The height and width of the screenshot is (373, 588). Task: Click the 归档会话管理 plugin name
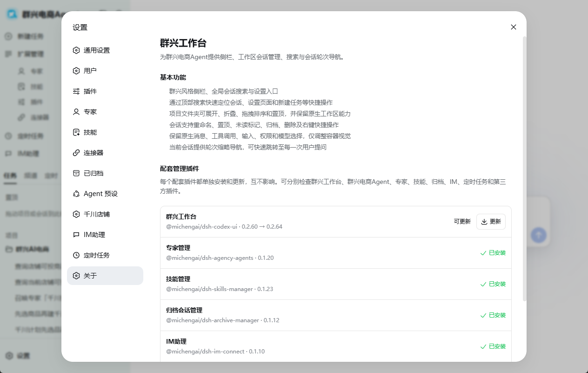(184, 310)
